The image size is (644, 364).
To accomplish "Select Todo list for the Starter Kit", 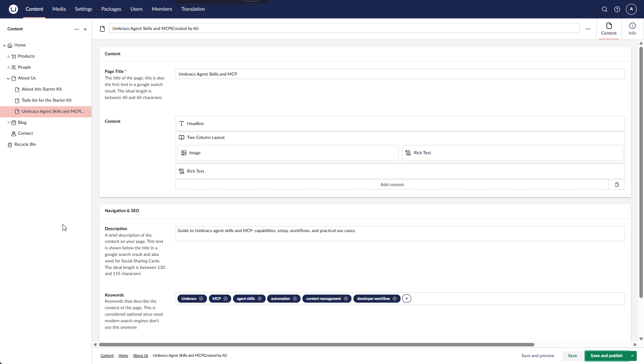I will tap(46, 100).
